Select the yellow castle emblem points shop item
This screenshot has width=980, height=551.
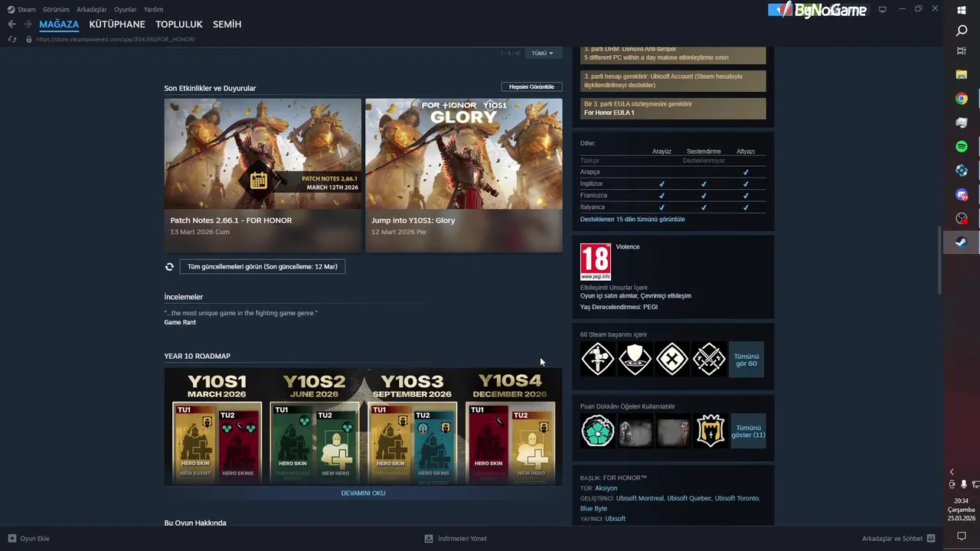710,431
